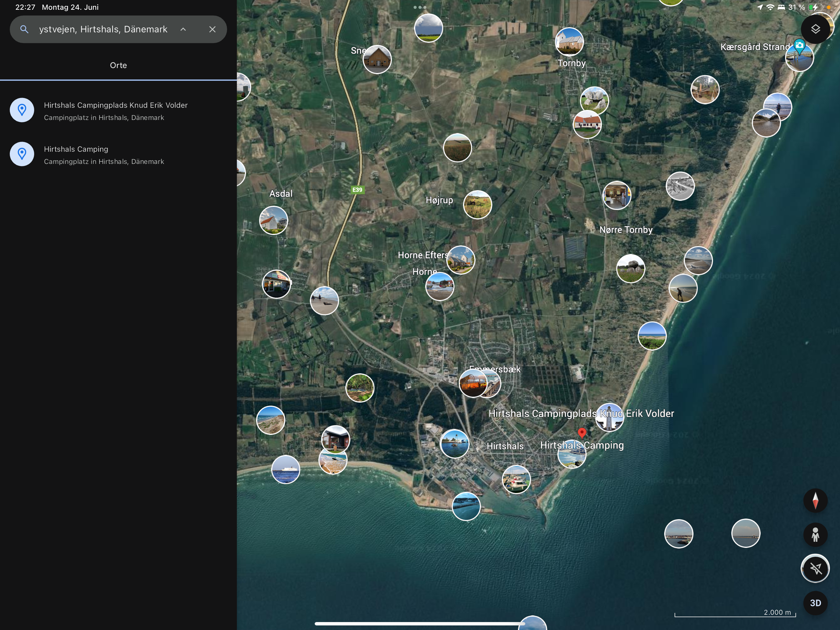The width and height of the screenshot is (840, 630).
Task: Click the E39 highway shield
Action: coord(357,190)
